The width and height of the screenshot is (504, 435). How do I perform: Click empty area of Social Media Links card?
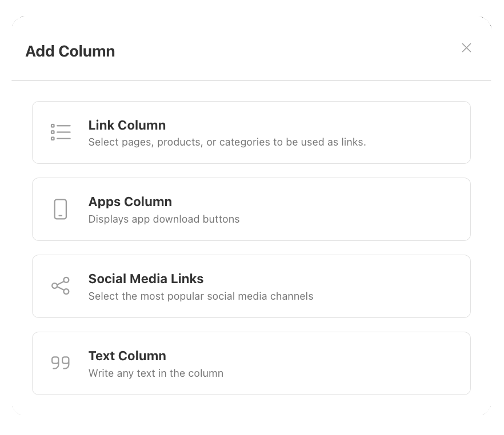pos(386,287)
